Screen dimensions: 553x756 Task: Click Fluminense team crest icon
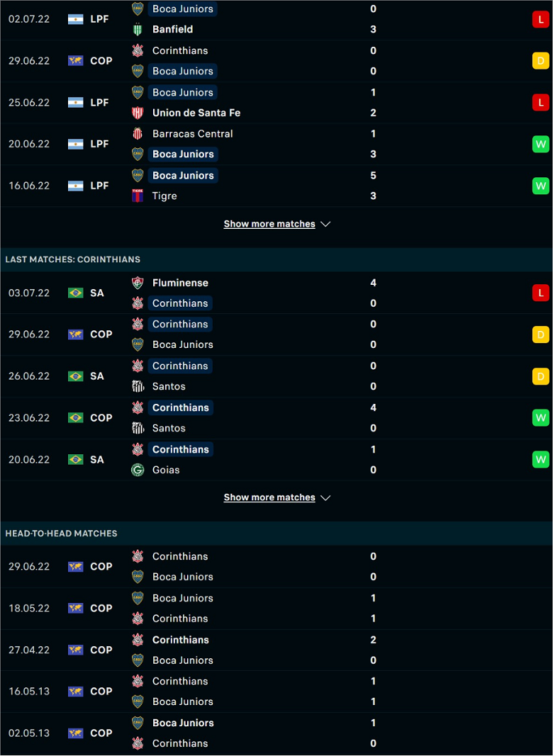tap(138, 283)
